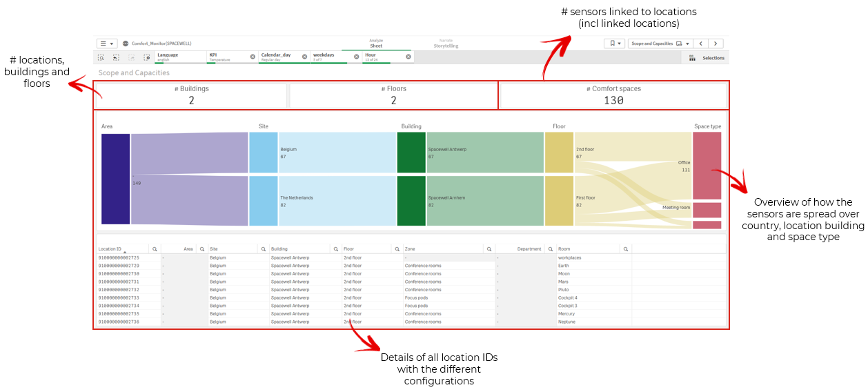
Task: Open smart search in selections bar
Action: pos(101,57)
